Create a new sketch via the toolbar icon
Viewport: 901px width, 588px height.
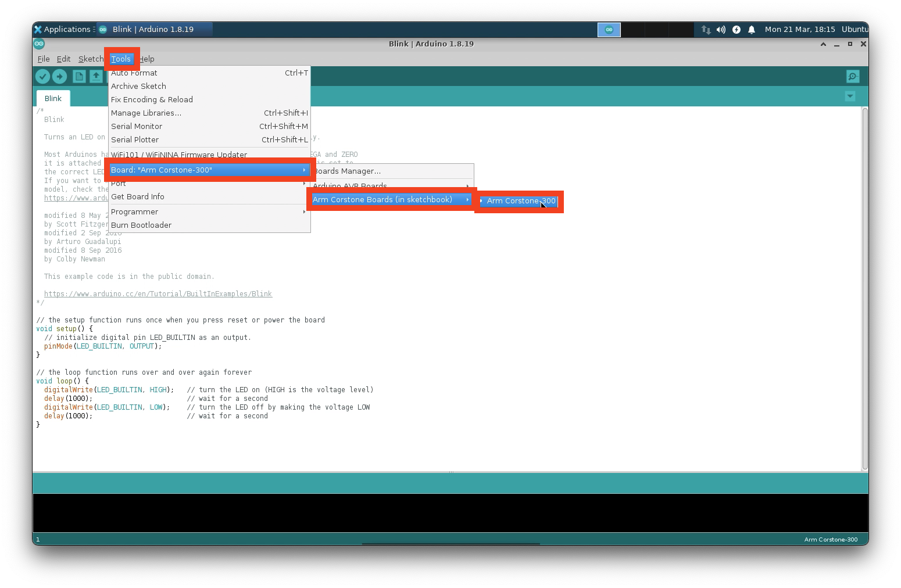pyautogui.click(x=79, y=76)
